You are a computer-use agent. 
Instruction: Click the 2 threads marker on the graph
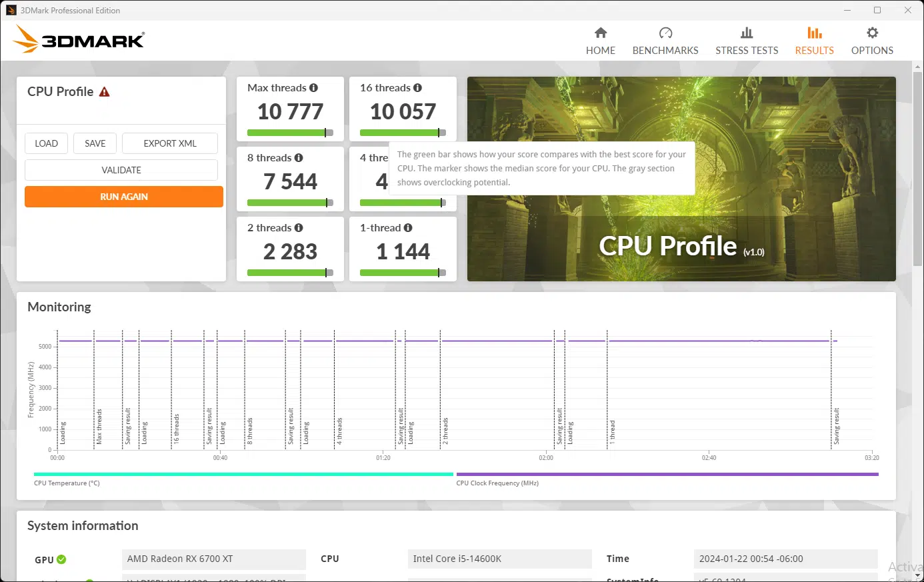445,431
